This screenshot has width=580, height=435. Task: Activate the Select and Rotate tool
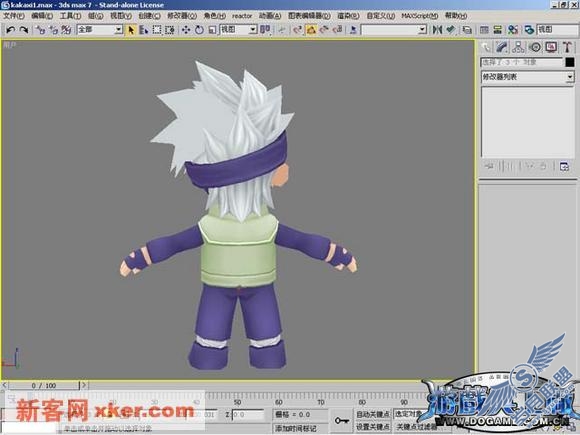click(199, 30)
